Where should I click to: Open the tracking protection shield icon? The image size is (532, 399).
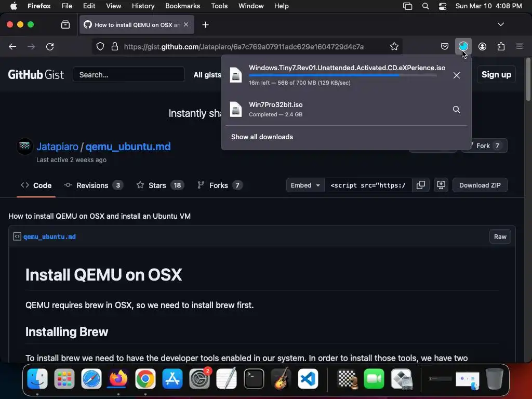(x=100, y=46)
